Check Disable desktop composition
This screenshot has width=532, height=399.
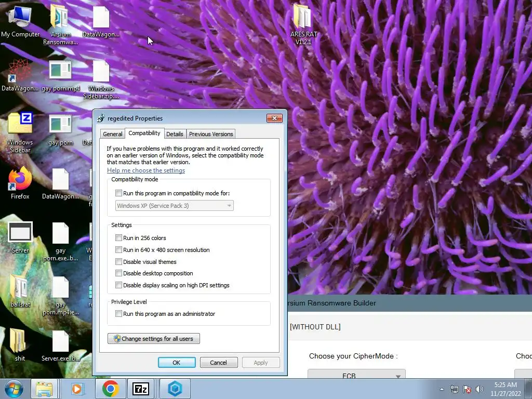[118, 273]
